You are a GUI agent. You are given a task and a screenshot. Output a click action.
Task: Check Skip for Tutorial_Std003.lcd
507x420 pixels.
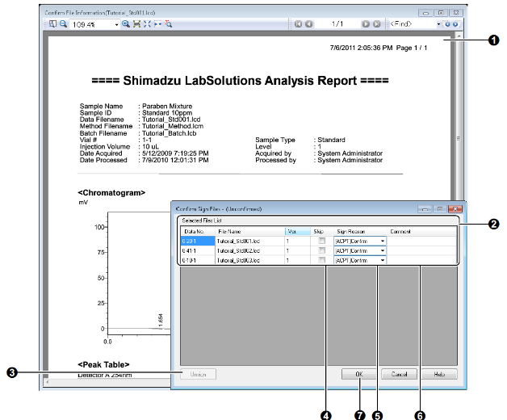pyautogui.click(x=322, y=260)
